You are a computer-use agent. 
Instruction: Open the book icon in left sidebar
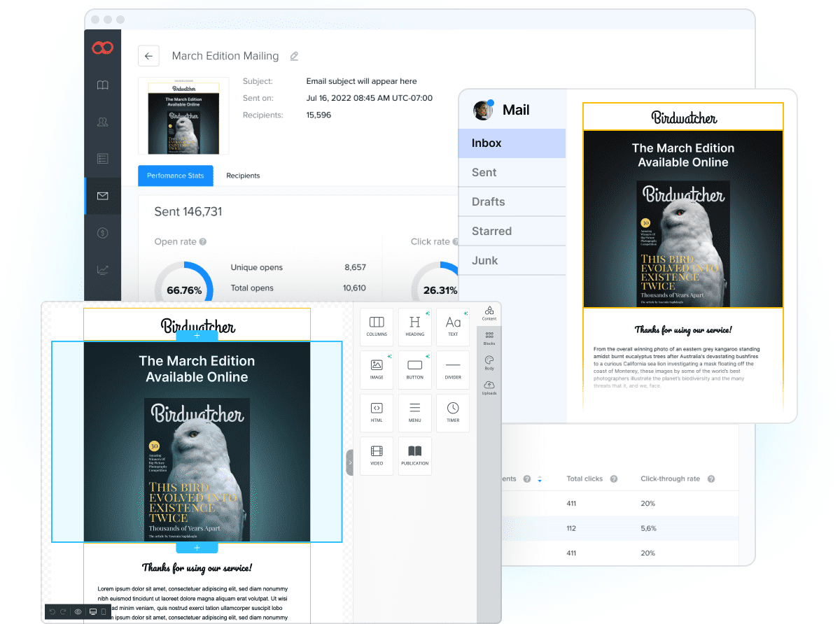pos(103,85)
